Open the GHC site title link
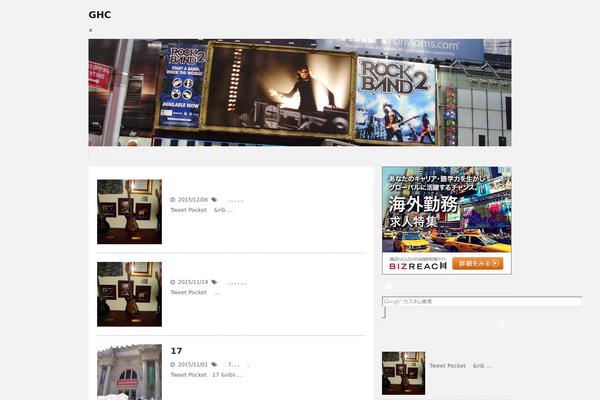Image resolution: width=600 pixels, height=400 pixels. (99, 15)
